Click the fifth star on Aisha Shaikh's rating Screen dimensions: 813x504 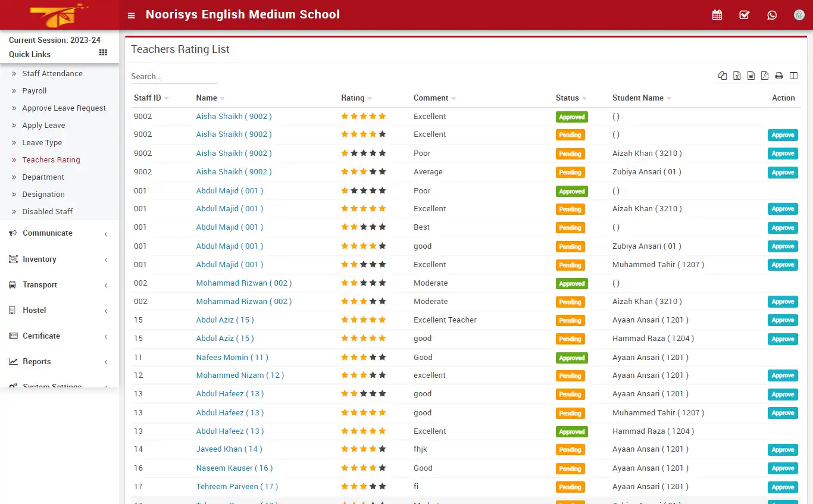(383, 116)
